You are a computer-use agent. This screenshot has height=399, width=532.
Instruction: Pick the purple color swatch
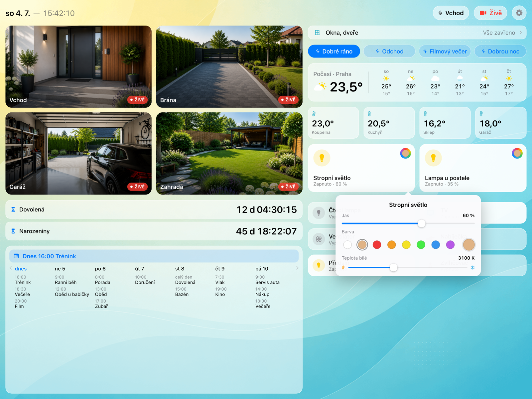pos(450,245)
